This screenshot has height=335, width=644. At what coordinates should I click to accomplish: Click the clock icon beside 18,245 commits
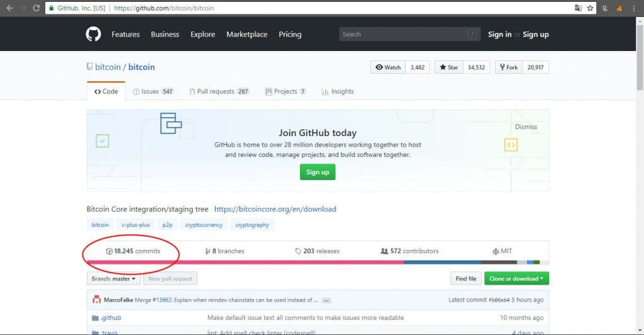coord(109,251)
